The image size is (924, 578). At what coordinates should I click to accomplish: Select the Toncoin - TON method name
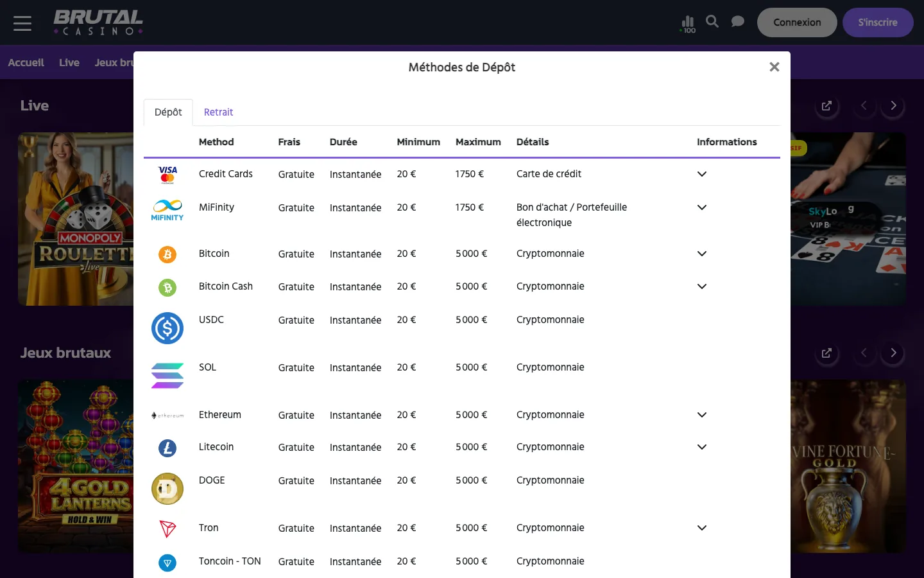tap(230, 561)
